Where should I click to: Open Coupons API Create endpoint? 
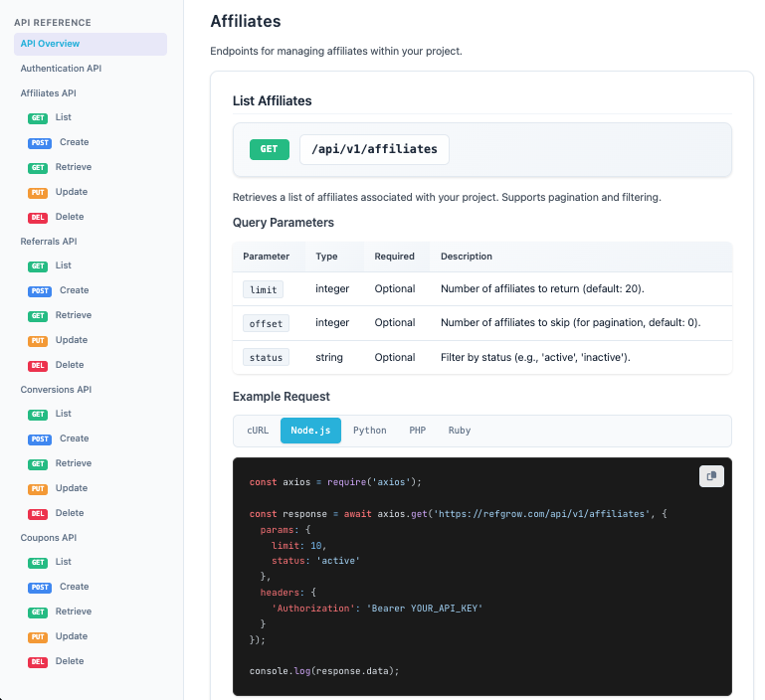59,588
